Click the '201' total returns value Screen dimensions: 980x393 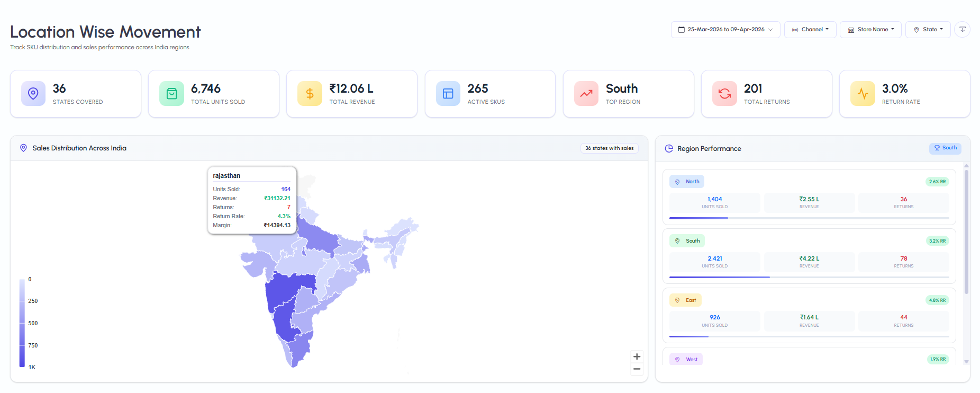(753, 88)
